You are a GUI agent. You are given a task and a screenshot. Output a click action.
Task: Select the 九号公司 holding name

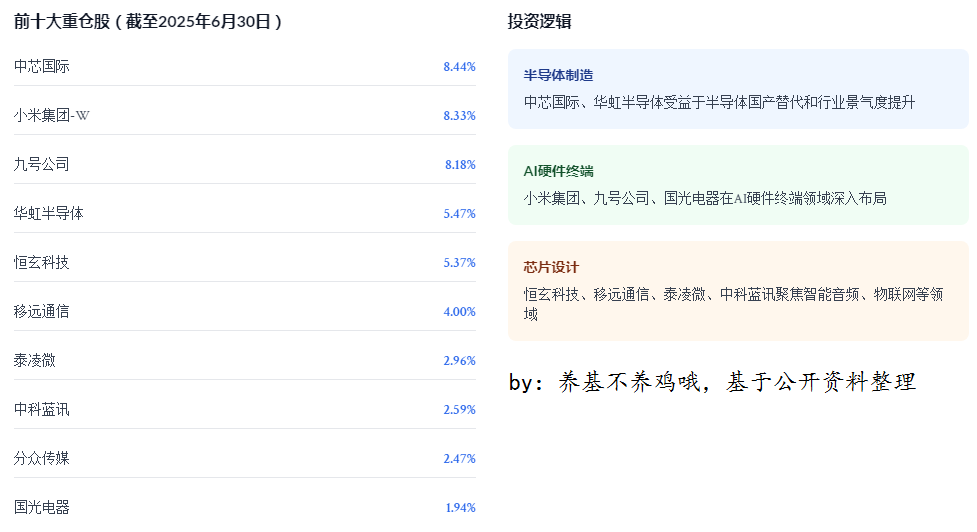tap(42, 164)
